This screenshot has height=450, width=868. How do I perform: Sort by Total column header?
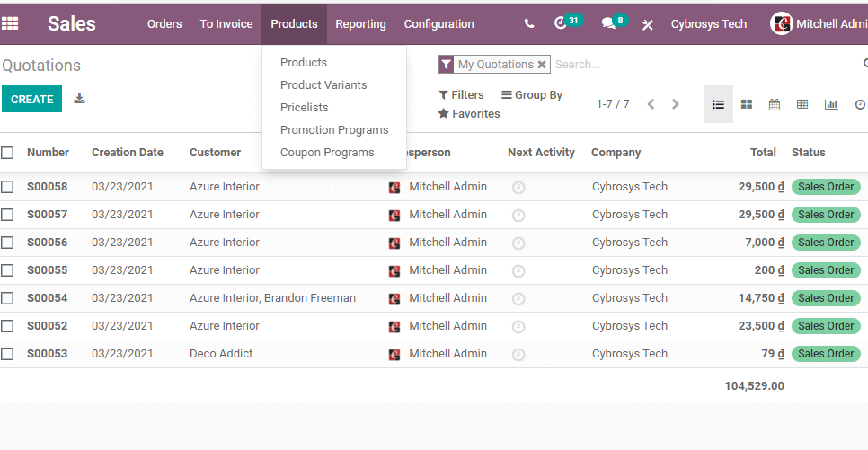point(763,152)
